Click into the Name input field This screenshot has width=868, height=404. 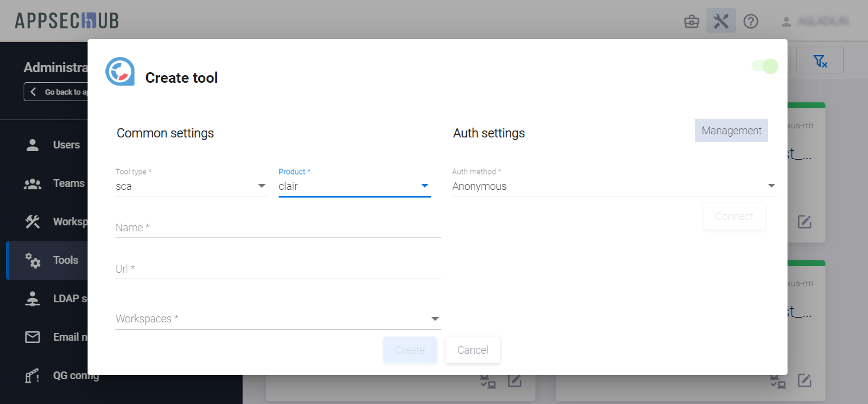[x=278, y=228]
